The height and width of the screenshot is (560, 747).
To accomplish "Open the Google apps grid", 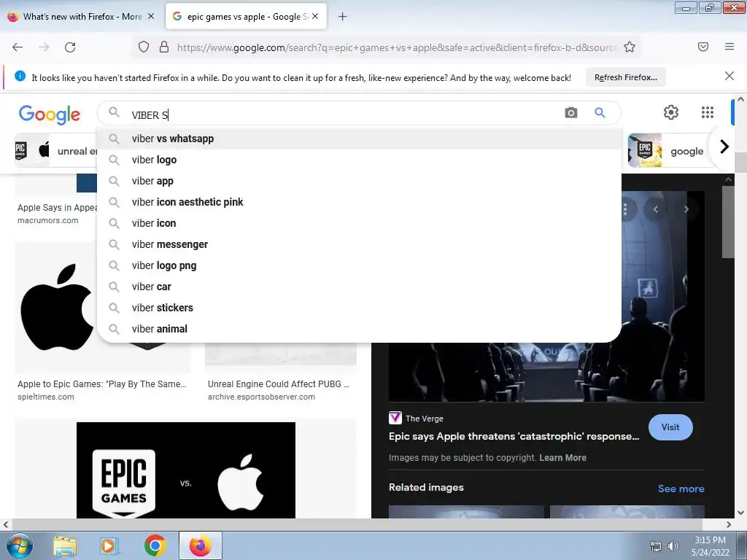I will tap(708, 112).
